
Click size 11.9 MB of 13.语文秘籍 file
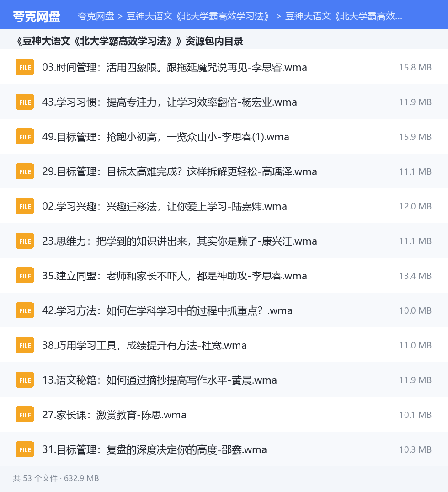pyautogui.click(x=415, y=380)
